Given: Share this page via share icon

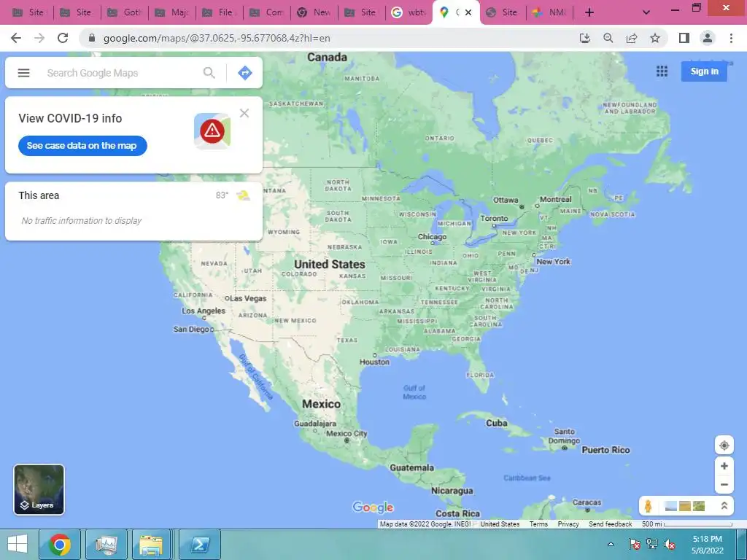Looking at the screenshot, I should click(632, 38).
